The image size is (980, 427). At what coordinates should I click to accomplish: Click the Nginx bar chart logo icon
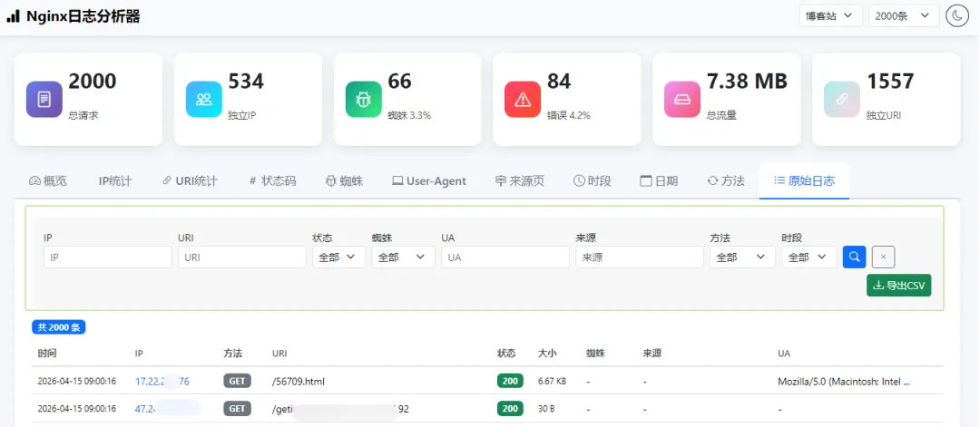(x=13, y=17)
